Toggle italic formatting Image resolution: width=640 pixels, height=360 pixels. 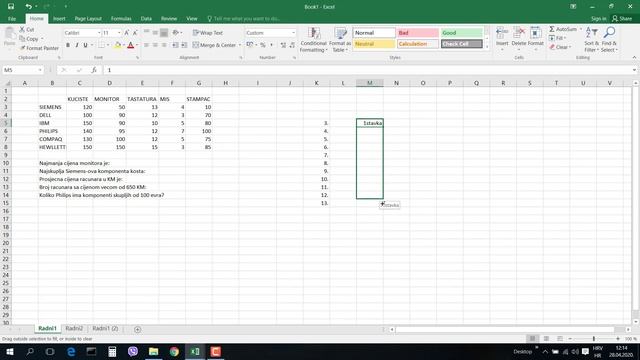[x=76, y=45]
